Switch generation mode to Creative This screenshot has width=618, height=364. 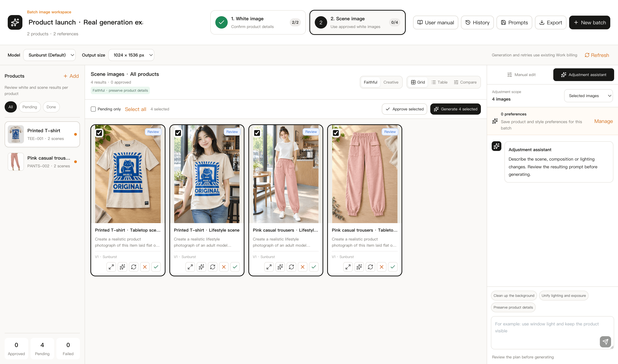point(391,82)
